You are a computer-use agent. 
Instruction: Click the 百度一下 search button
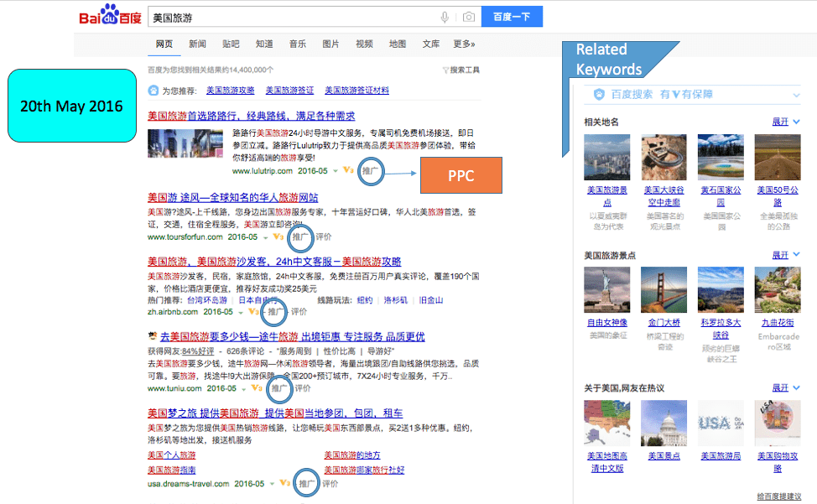click(x=512, y=16)
